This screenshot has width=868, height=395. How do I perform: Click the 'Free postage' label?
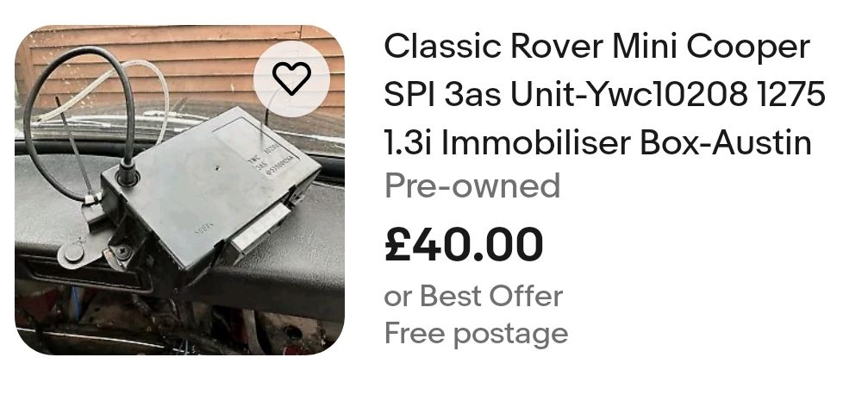(476, 334)
